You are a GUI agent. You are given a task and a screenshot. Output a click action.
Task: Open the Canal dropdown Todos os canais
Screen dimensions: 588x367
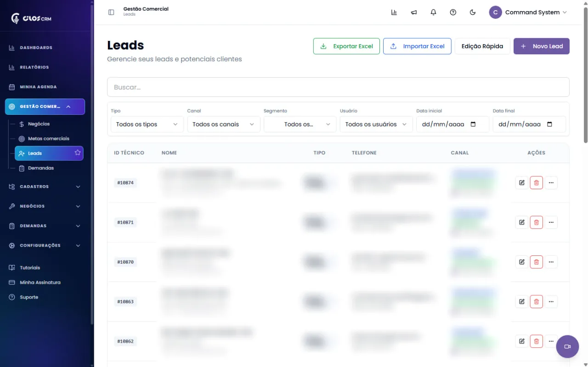click(x=224, y=124)
